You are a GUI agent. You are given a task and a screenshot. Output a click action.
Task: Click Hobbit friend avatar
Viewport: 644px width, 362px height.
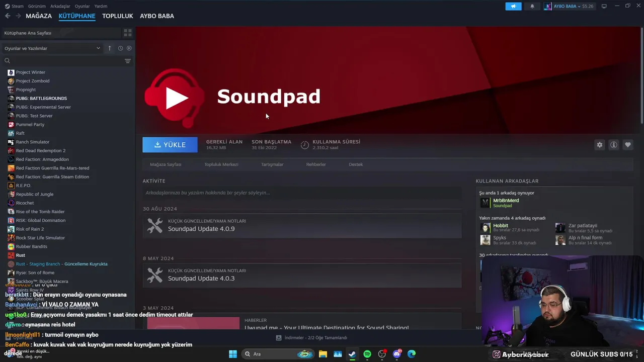(485, 228)
